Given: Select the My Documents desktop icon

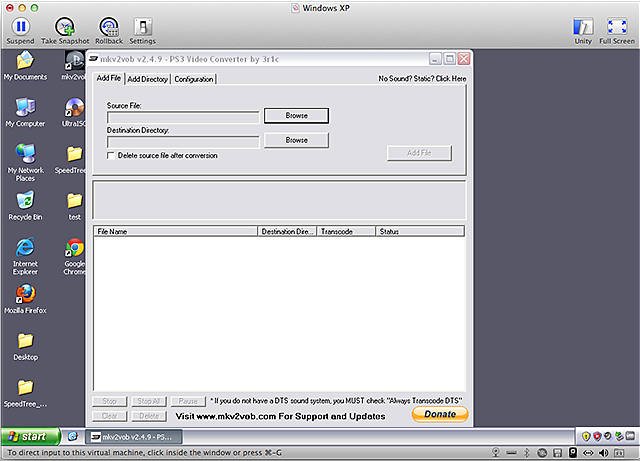Looking at the screenshot, I should click(25, 65).
